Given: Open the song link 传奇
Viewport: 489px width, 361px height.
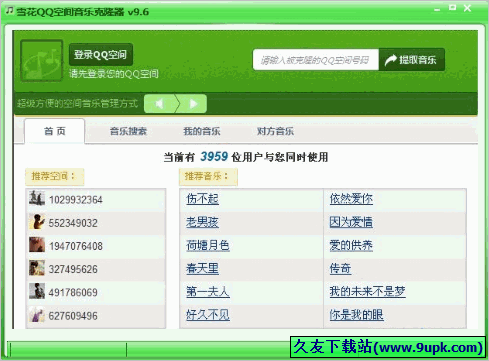Looking at the screenshot, I should click(x=340, y=268).
